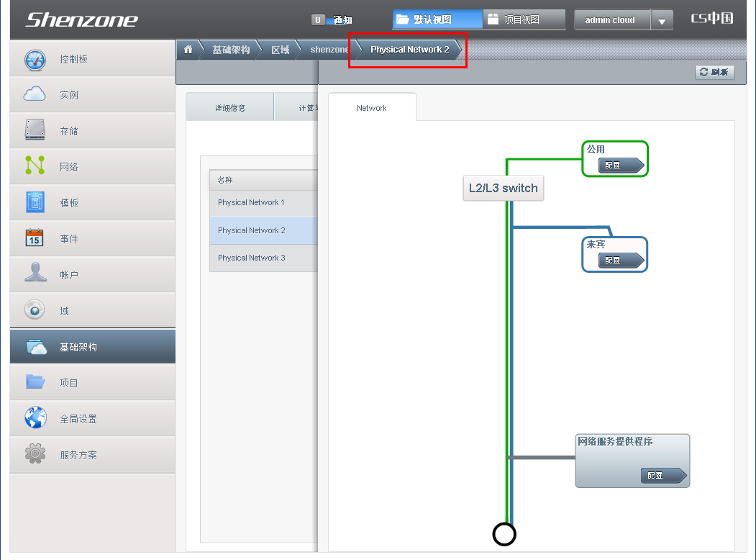Click shenzone in the breadcrumb trail

click(x=329, y=50)
